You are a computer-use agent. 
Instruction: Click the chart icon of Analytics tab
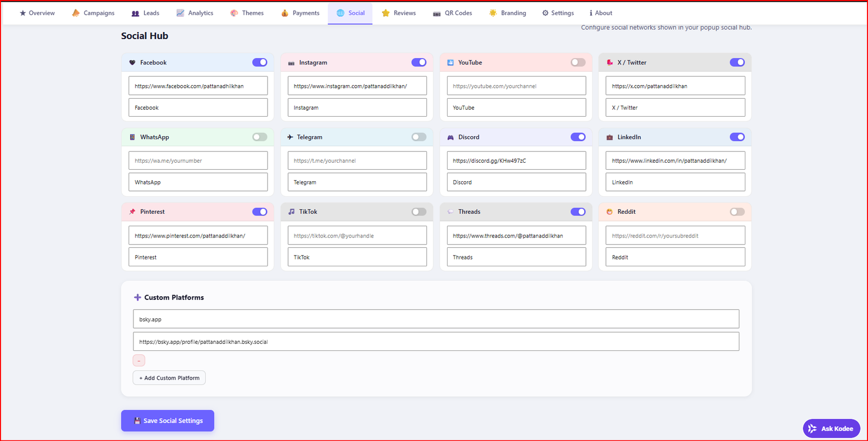tap(180, 13)
